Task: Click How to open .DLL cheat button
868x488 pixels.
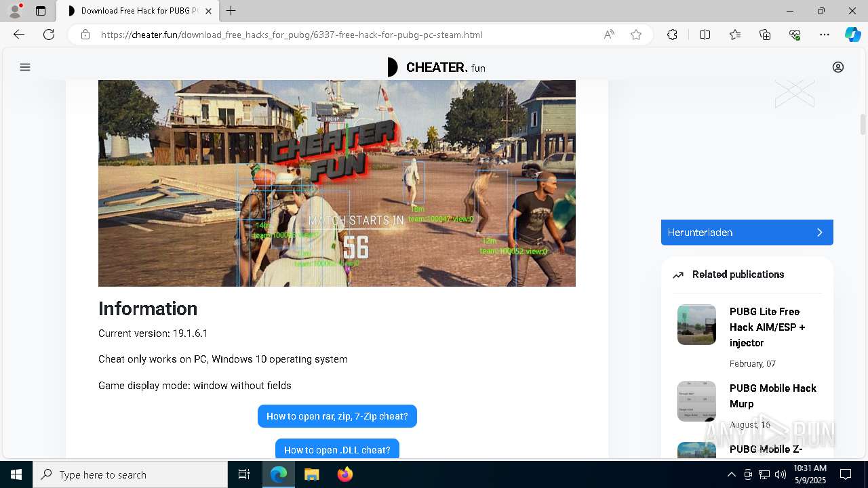Action: [337, 449]
